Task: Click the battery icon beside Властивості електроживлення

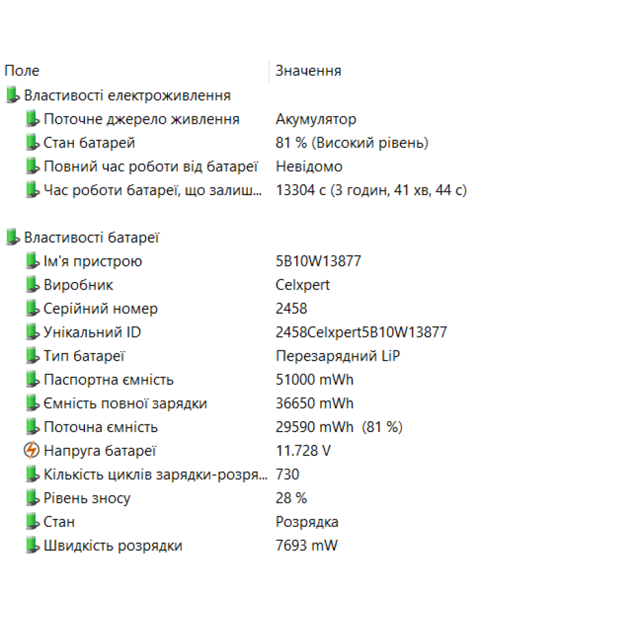Action: [12, 95]
